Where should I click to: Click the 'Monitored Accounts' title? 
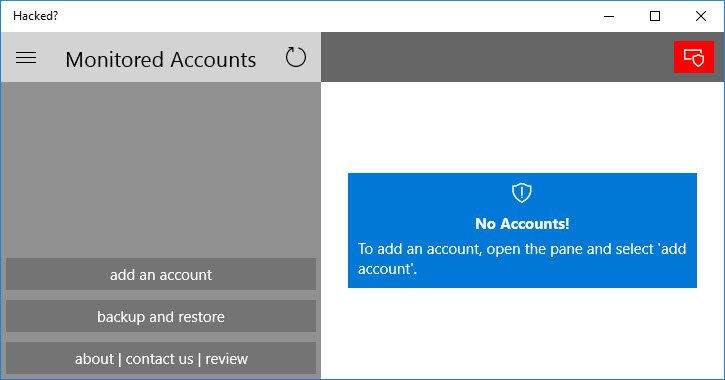(160, 60)
